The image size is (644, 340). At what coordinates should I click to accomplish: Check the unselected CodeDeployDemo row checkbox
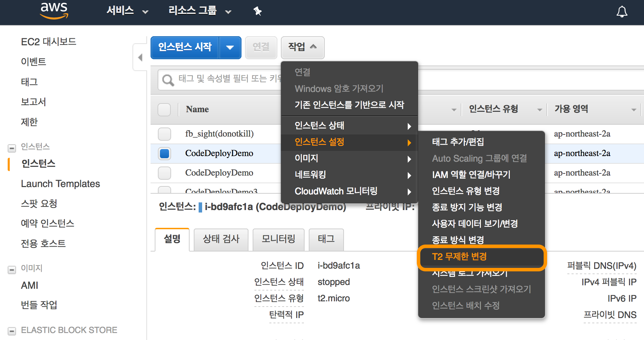164,173
